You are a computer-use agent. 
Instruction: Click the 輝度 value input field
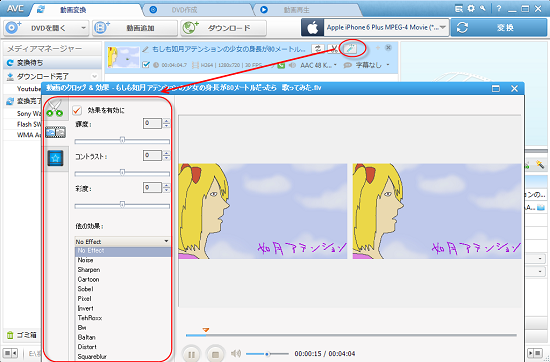[153, 123]
